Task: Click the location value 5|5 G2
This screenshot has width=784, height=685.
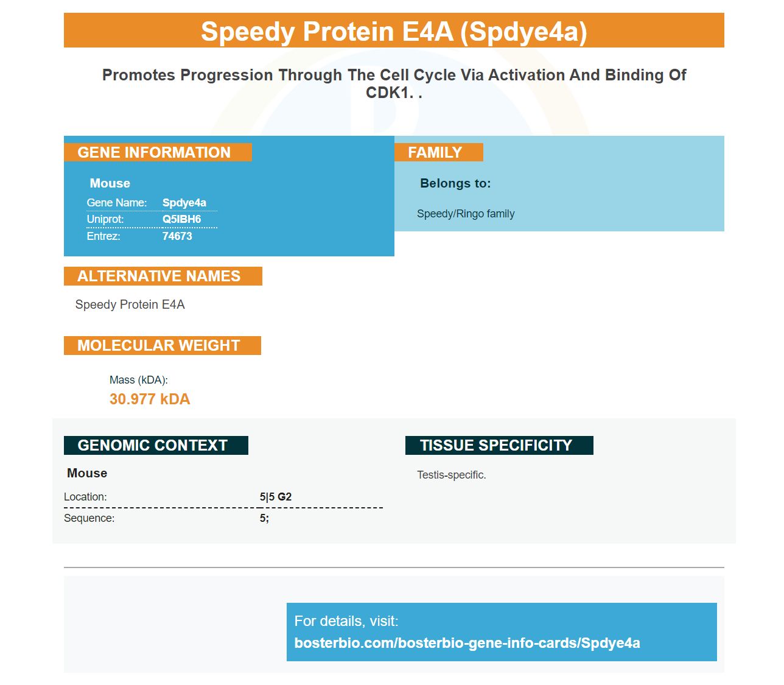Action: point(276,497)
